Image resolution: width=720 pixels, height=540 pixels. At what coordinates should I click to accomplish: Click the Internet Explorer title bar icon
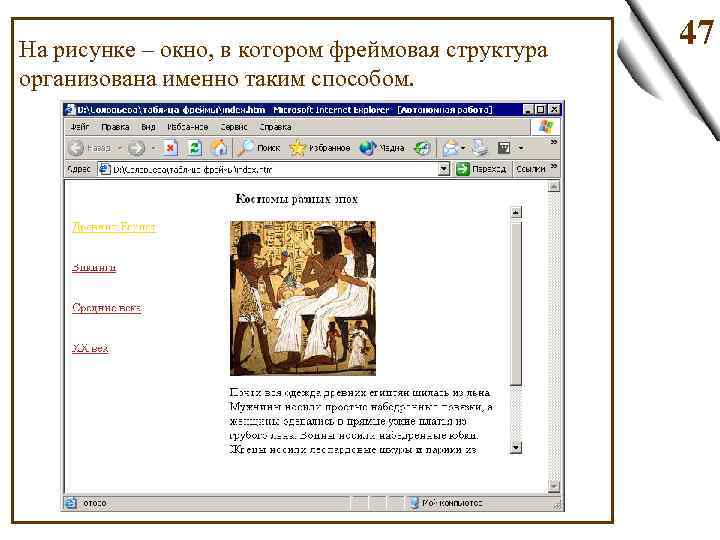(70, 110)
